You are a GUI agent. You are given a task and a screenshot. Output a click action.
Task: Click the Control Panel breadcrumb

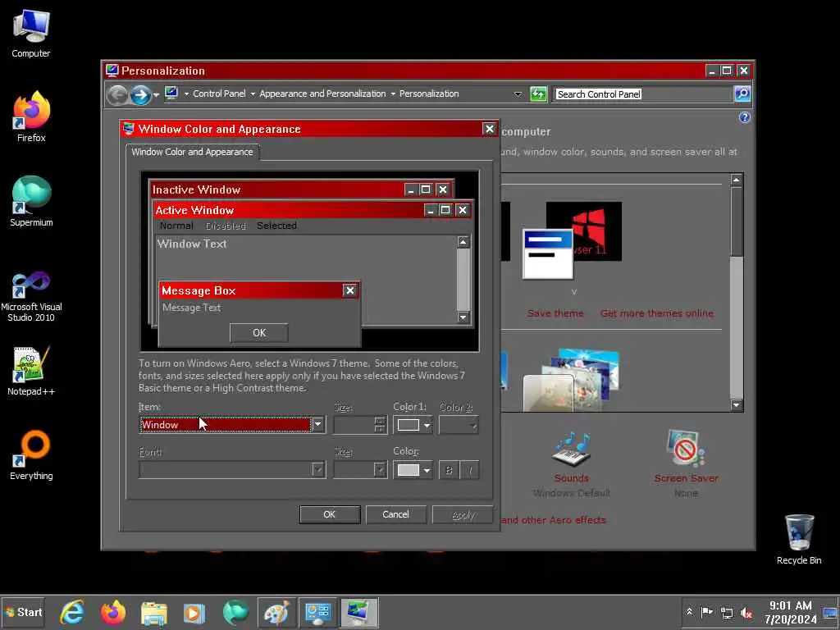[219, 94]
